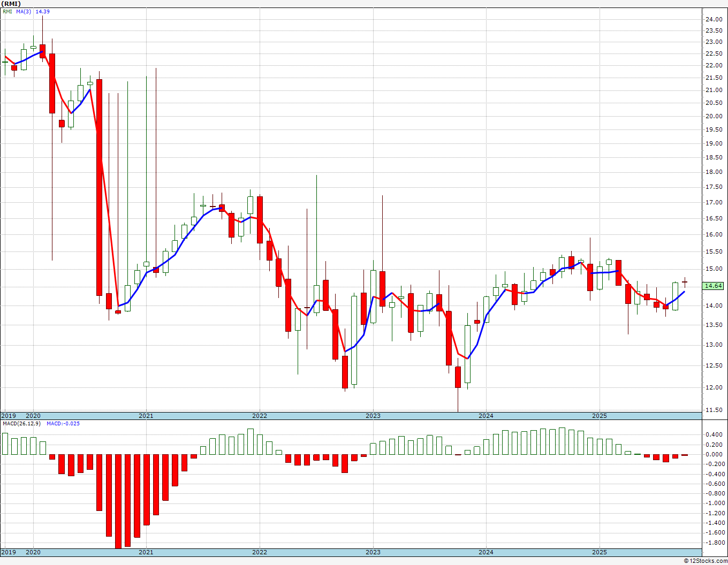Click 2019 on the price chart time axis
The width and height of the screenshot is (728, 565).
8,416
